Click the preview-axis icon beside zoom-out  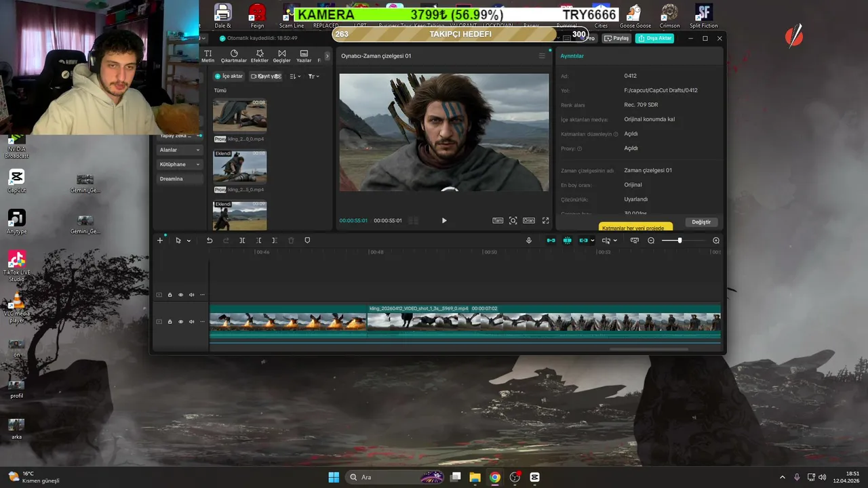point(635,241)
